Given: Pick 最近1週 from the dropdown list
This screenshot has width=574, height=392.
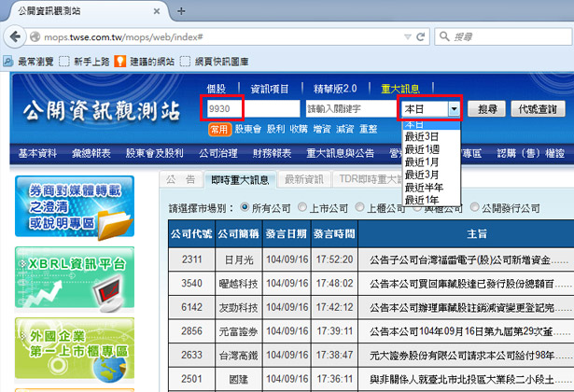Looking at the screenshot, I should pyautogui.click(x=420, y=148).
